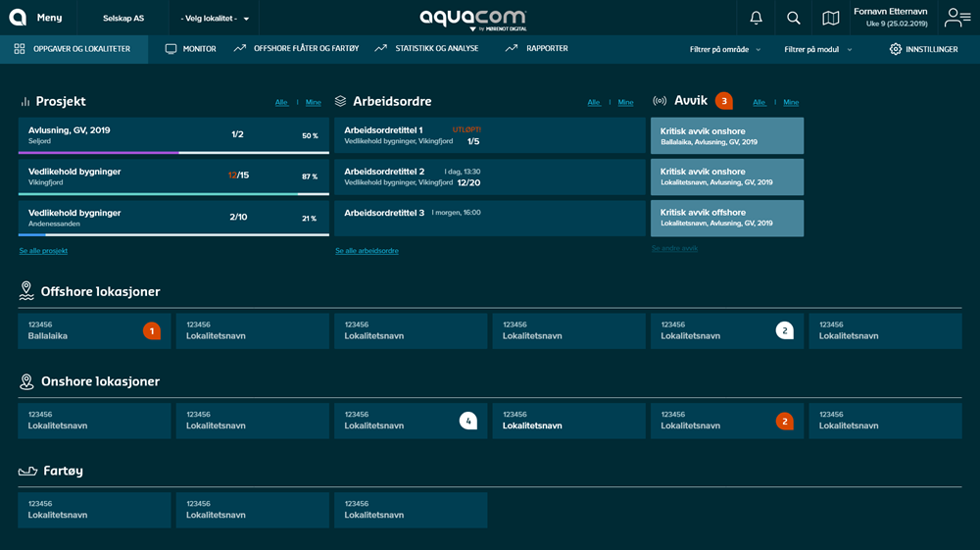Click the Statistikk og analyse trend icon

pos(380,48)
